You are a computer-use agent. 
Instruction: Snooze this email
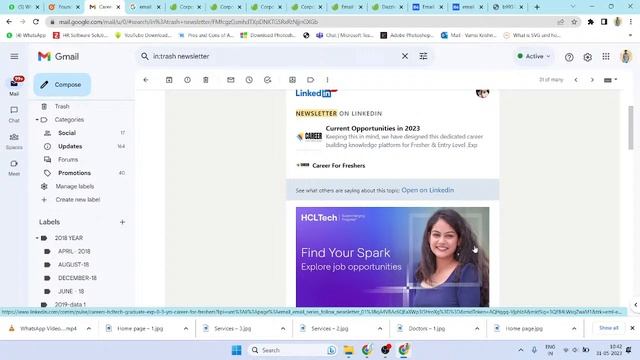tap(249, 80)
